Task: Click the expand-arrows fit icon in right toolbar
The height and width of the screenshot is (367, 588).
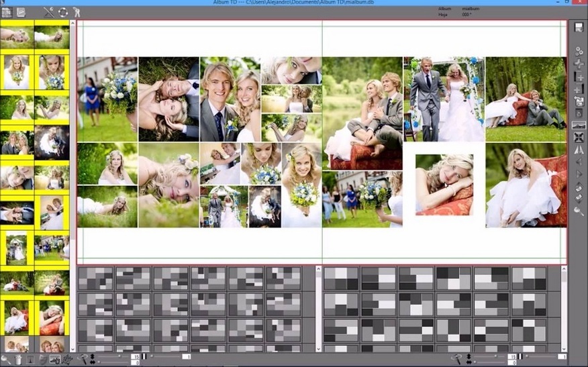Action: point(579,138)
